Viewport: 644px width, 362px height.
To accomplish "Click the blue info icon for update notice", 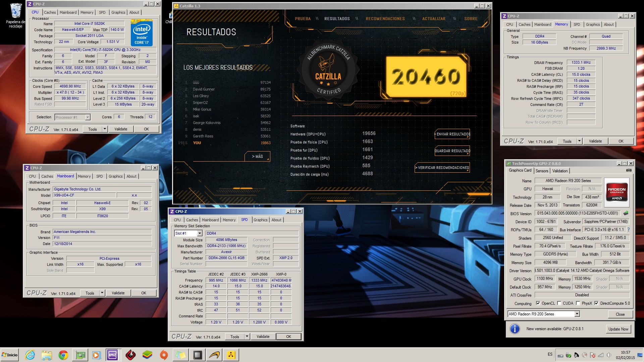I will coord(515,329).
